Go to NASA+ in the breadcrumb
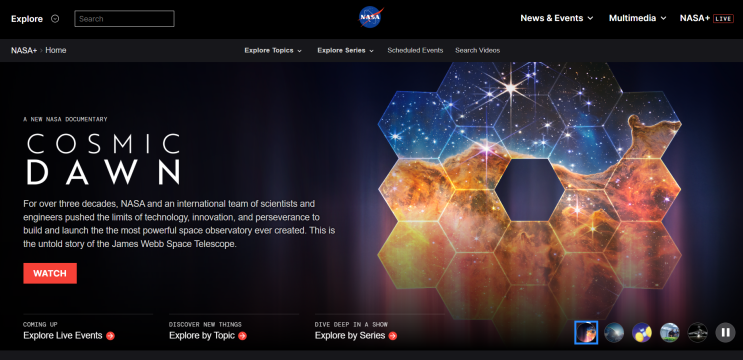The height and width of the screenshot is (360, 743). [x=24, y=50]
